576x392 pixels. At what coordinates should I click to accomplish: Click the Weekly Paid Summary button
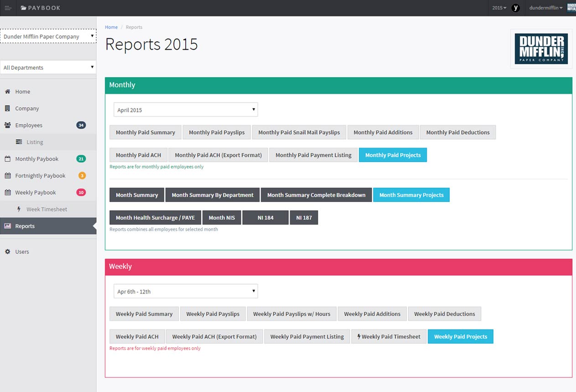pos(144,314)
